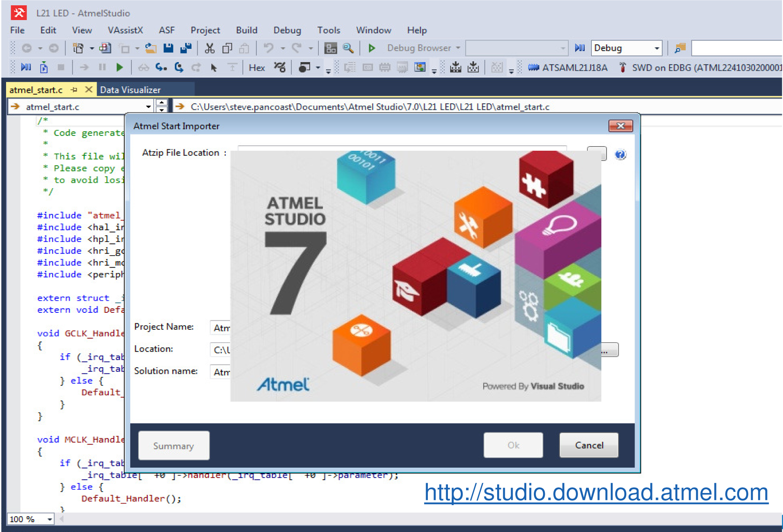Click the Summary button in importer dialog

pyautogui.click(x=174, y=446)
